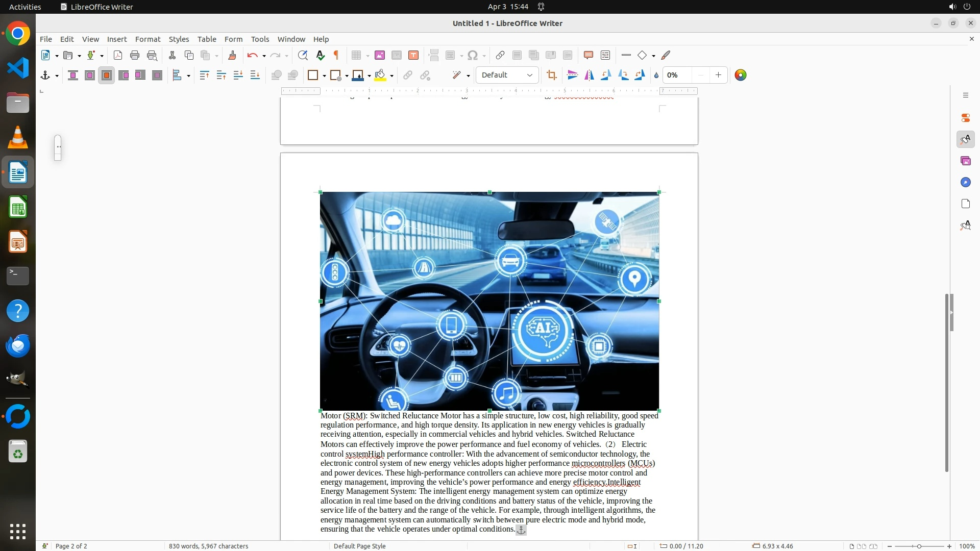Expand the anchor type dropdown arrow
The height and width of the screenshot is (551, 980).
(57, 76)
